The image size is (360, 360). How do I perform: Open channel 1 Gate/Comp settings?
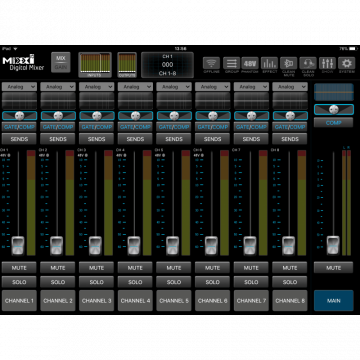point(19,127)
